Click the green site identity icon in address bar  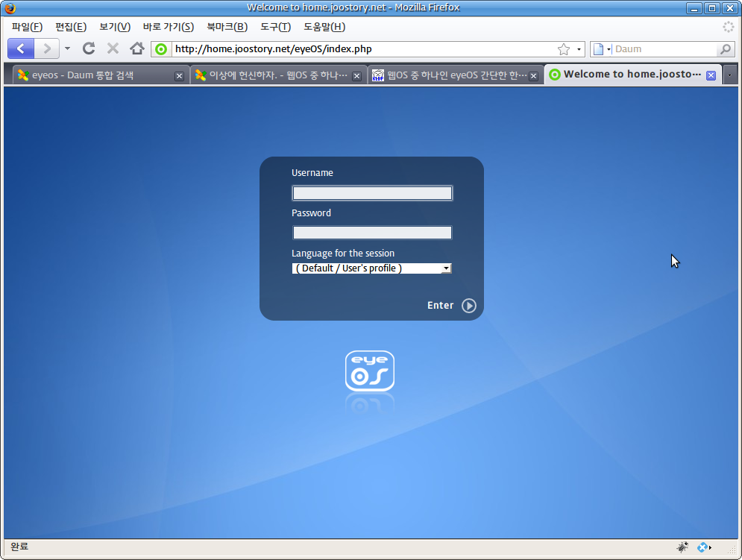coord(161,48)
